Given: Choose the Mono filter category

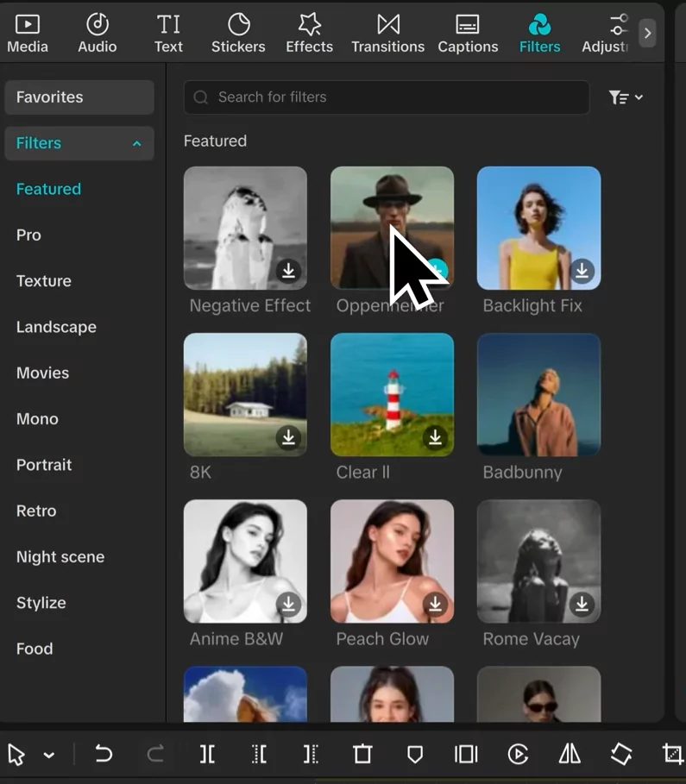Looking at the screenshot, I should point(37,419).
